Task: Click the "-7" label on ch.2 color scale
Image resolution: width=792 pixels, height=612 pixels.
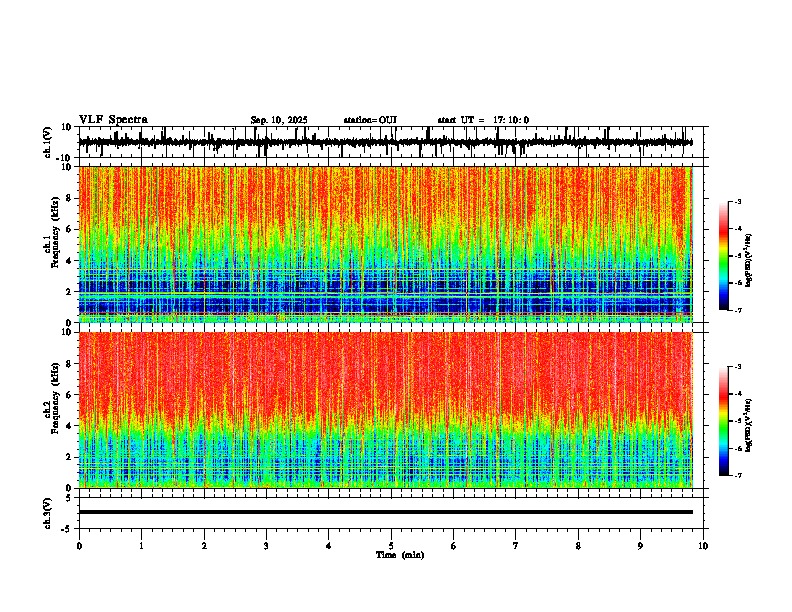Action: point(738,475)
